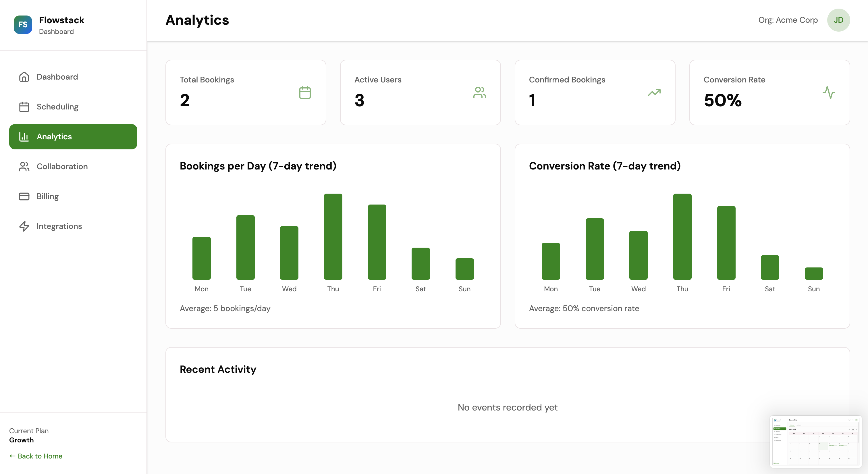868x474 pixels.
Task: Click 'Conversion Rate (7-day trend)' title
Action: (x=605, y=166)
